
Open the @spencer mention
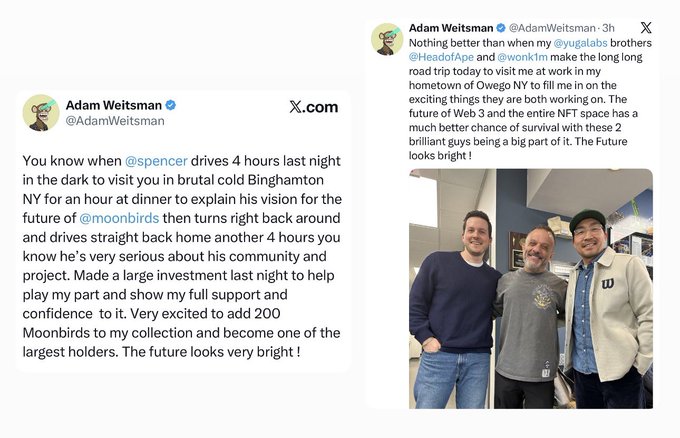[x=157, y=161]
